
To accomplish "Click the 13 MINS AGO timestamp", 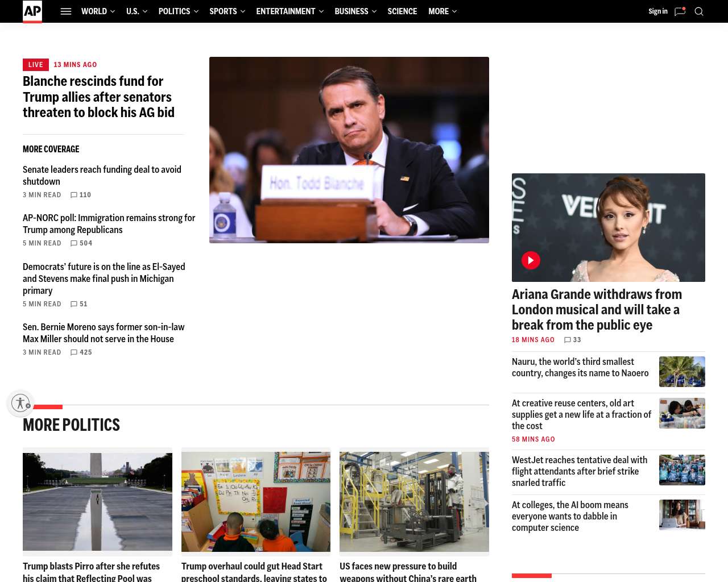I will point(75,65).
